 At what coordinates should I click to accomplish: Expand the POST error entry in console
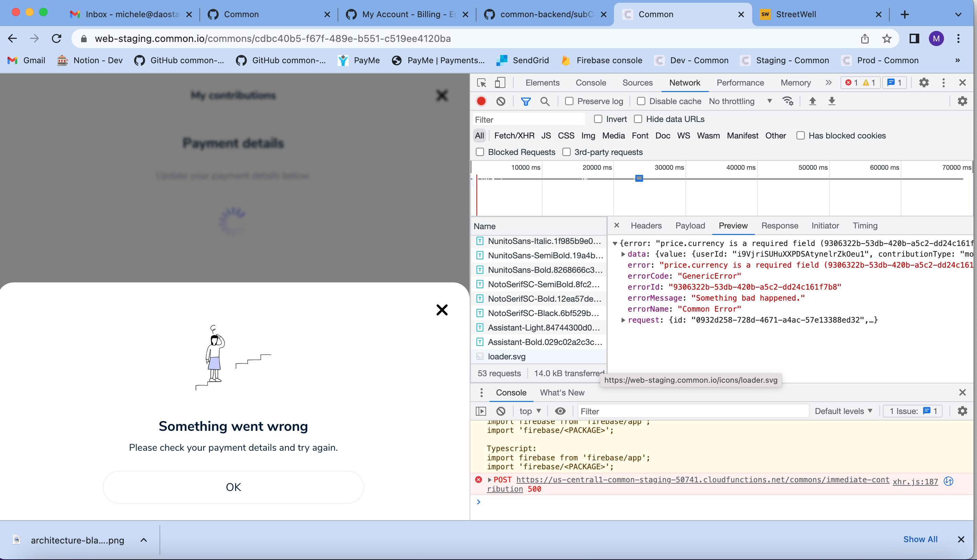click(490, 480)
